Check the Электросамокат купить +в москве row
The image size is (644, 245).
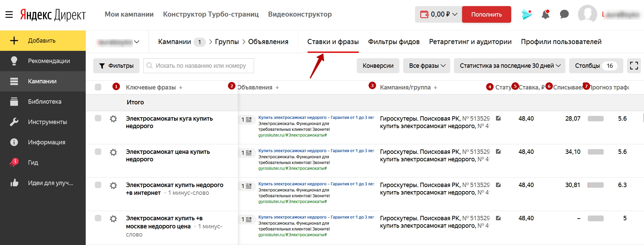pyautogui.click(x=98, y=218)
